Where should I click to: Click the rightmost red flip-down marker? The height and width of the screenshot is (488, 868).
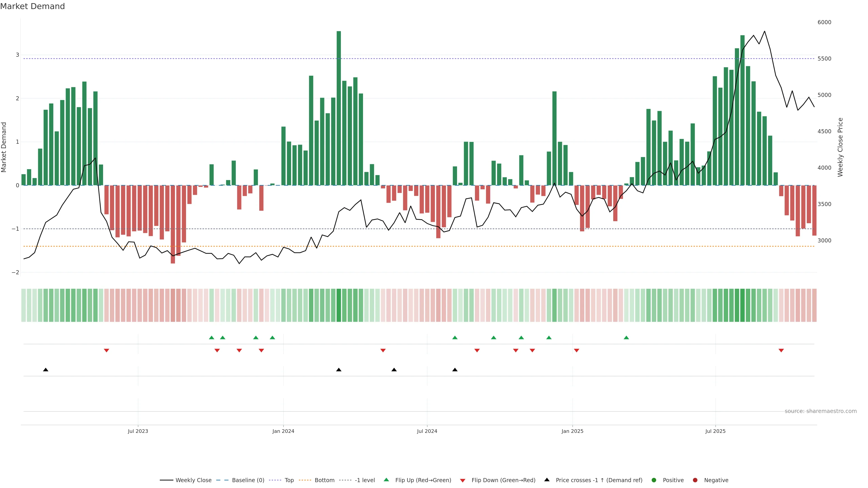[781, 351]
